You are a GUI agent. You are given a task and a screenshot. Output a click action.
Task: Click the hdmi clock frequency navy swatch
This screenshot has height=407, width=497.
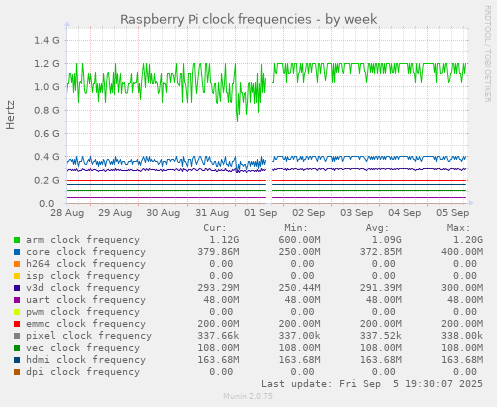point(17,360)
